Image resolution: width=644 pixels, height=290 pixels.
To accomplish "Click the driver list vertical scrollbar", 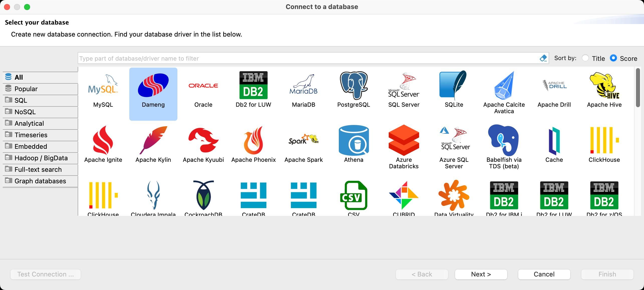I will point(638,88).
